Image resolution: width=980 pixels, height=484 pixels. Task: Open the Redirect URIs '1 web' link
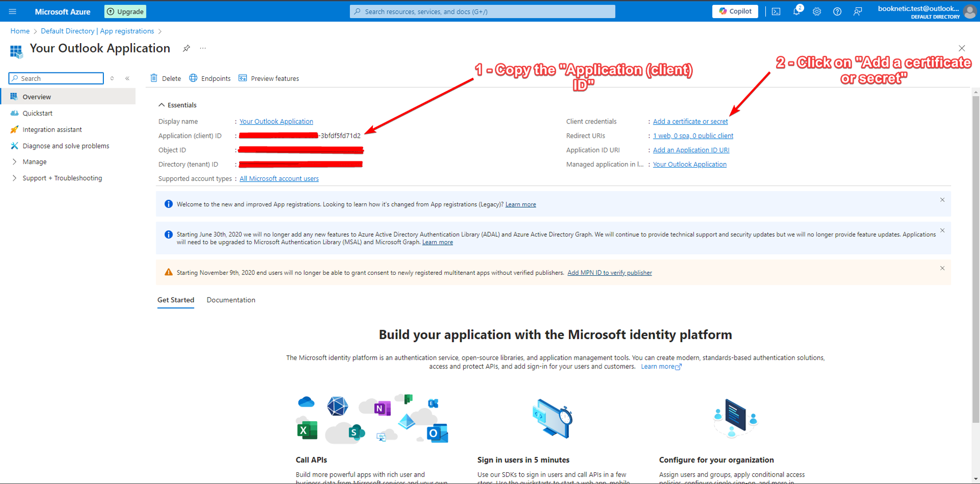click(693, 136)
